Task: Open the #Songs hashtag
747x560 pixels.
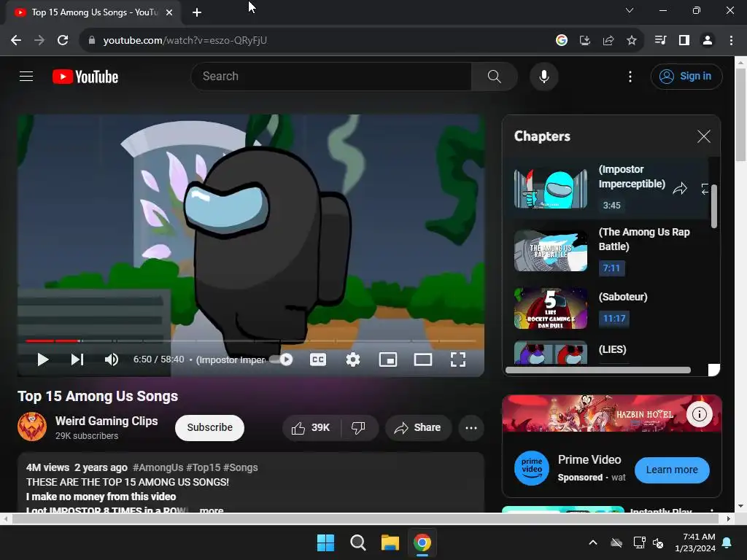Action: pos(241,467)
